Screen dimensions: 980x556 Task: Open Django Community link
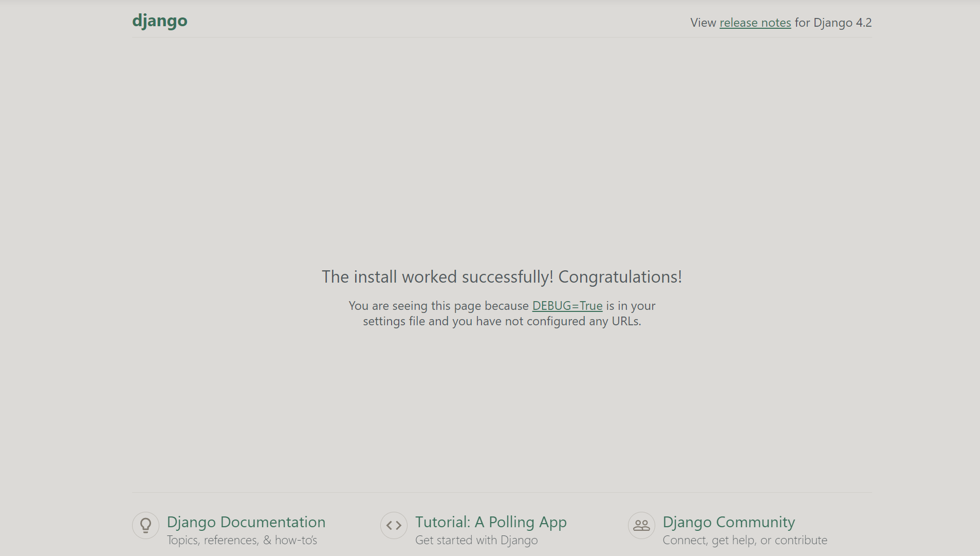[x=729, y=522]
